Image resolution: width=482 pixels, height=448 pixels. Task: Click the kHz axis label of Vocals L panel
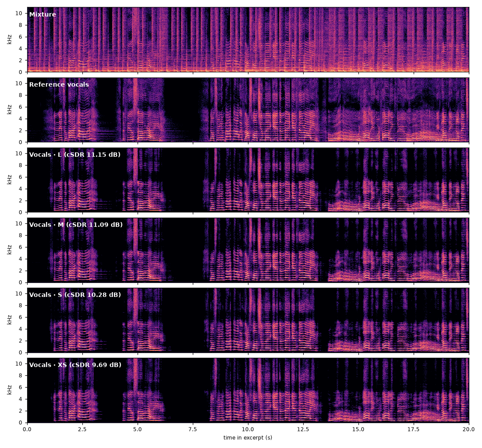pos(10,180)
